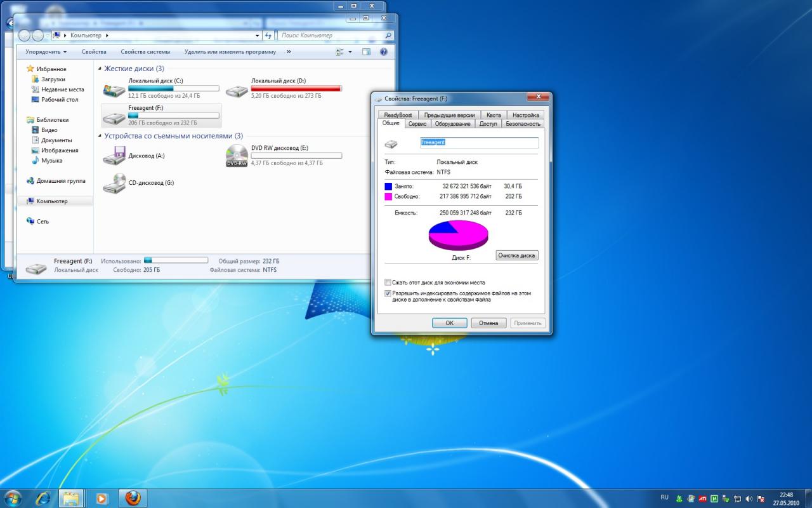
Task: Select Домашняя группа in the navigation pane
Action: tap(60, 181)
